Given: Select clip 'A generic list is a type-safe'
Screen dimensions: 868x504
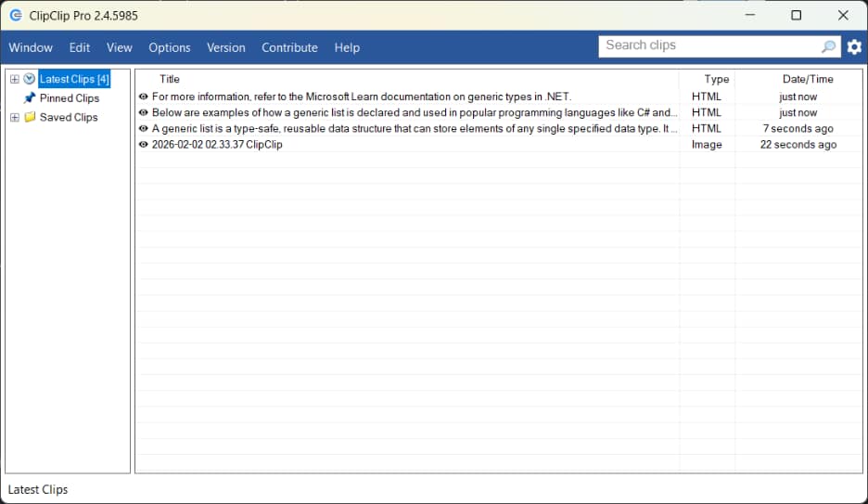Looking at the screenshot, I should coord(415,128).
